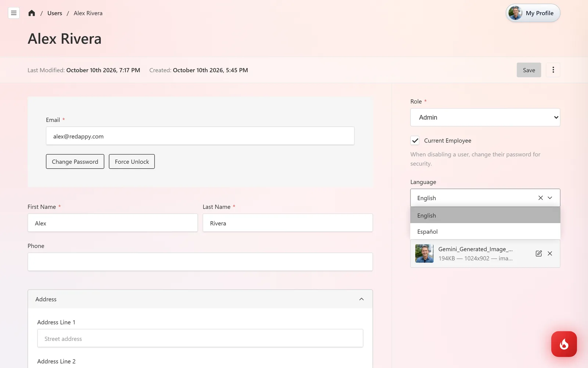Collapse the Address section
Image resolution: width=588 pixels, height=368 pixels.
click(x=361, y=299)
